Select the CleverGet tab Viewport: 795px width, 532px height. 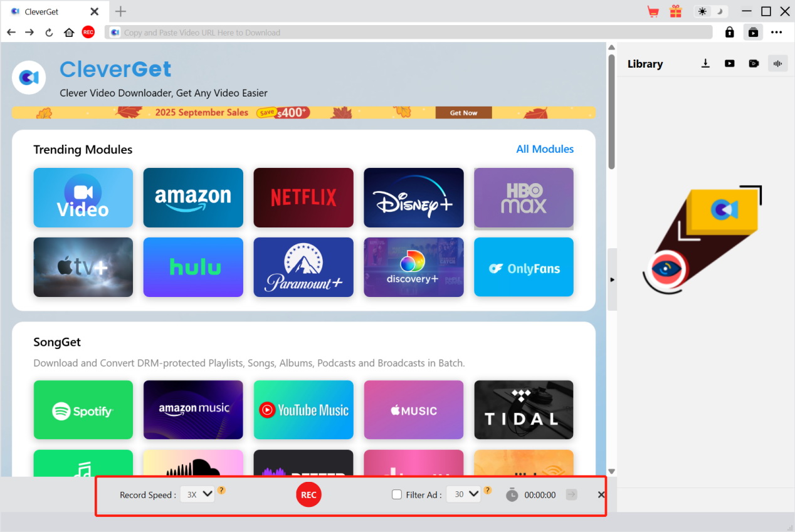point(55,11)
